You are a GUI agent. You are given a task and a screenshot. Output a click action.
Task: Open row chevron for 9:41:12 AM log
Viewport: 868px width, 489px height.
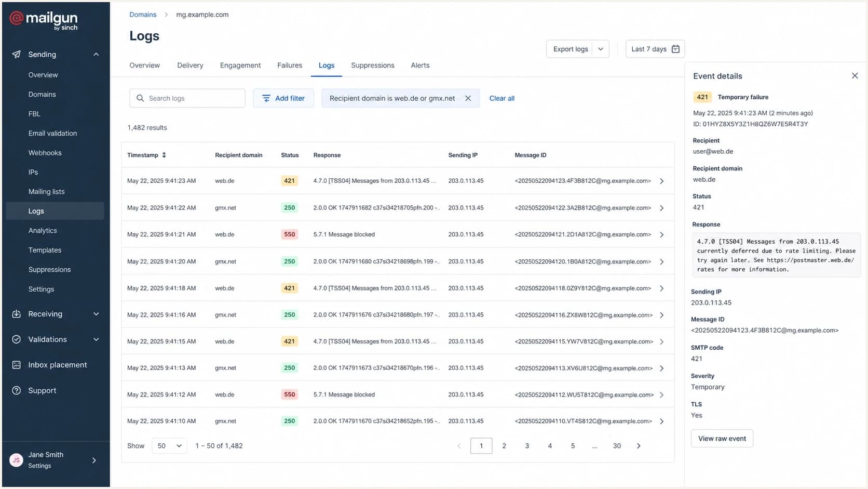662,395
